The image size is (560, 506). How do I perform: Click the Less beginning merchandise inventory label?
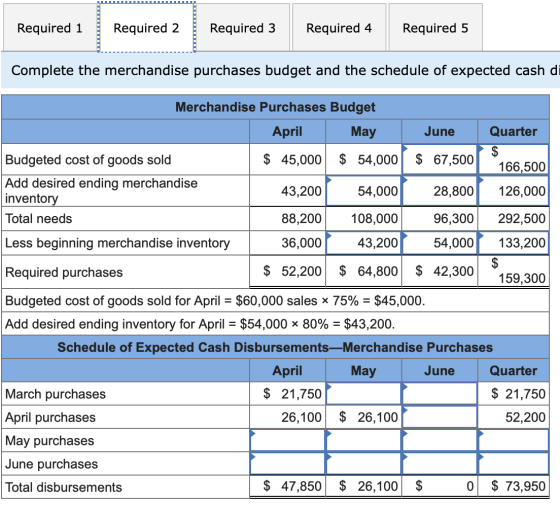pos(118,243)
